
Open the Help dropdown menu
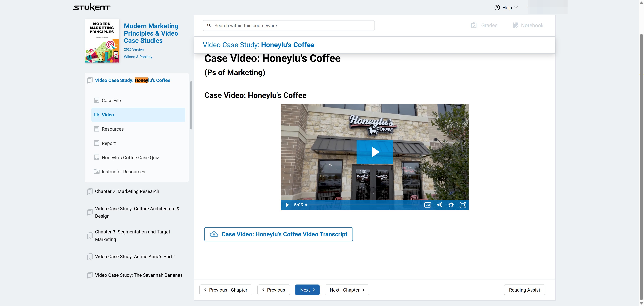coord(506,8)
